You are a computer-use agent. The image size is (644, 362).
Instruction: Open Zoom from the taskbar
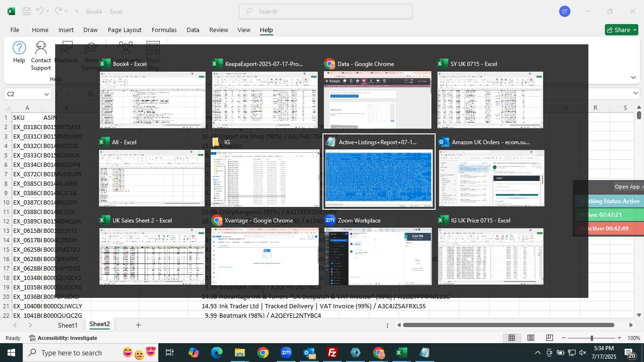(286, 353)
